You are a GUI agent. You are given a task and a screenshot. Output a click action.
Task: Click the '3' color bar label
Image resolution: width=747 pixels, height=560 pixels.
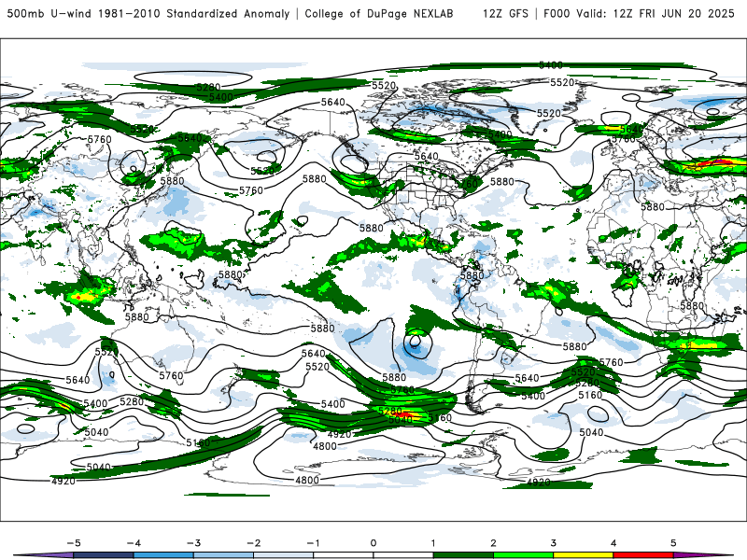pyautogui.click(x=554, y=543)
